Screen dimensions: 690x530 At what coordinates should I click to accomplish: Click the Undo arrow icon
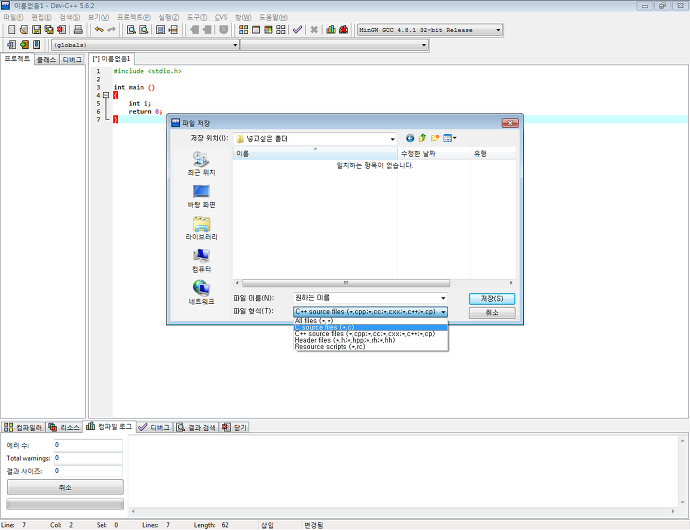click(x=99, y=29)
